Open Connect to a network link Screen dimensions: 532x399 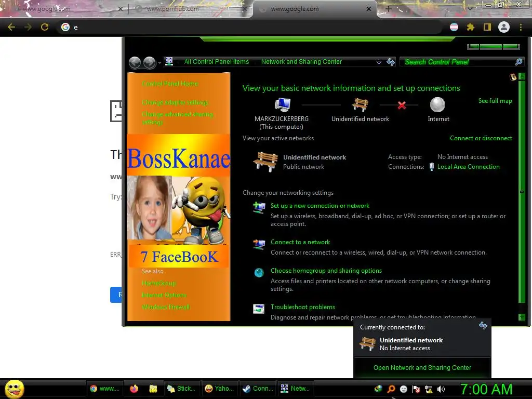tap(300, 242)
